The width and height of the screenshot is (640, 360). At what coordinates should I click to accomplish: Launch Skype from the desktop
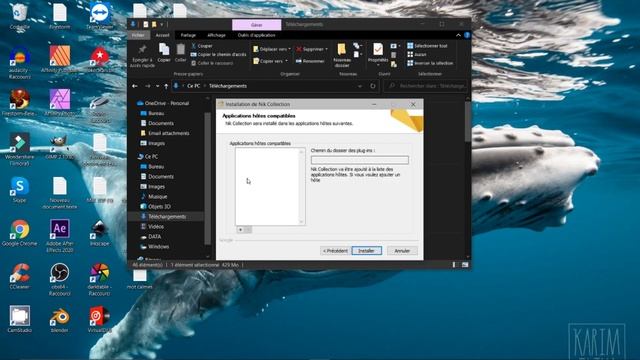(19, 190)
